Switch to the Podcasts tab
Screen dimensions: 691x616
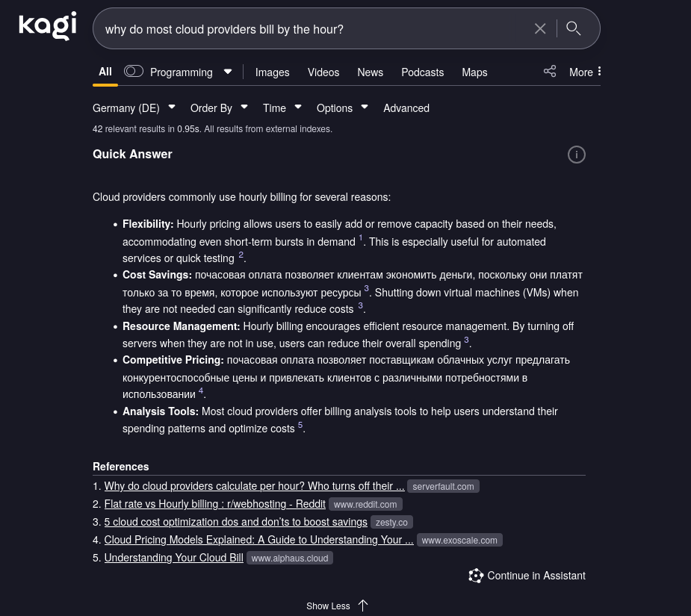[x=422, y=72]
